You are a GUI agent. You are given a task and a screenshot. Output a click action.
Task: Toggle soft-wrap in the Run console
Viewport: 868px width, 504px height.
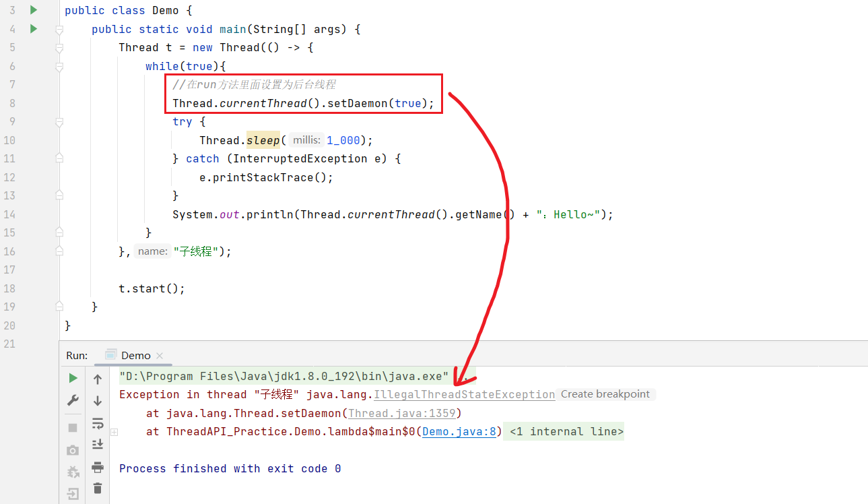coord(98,423)
